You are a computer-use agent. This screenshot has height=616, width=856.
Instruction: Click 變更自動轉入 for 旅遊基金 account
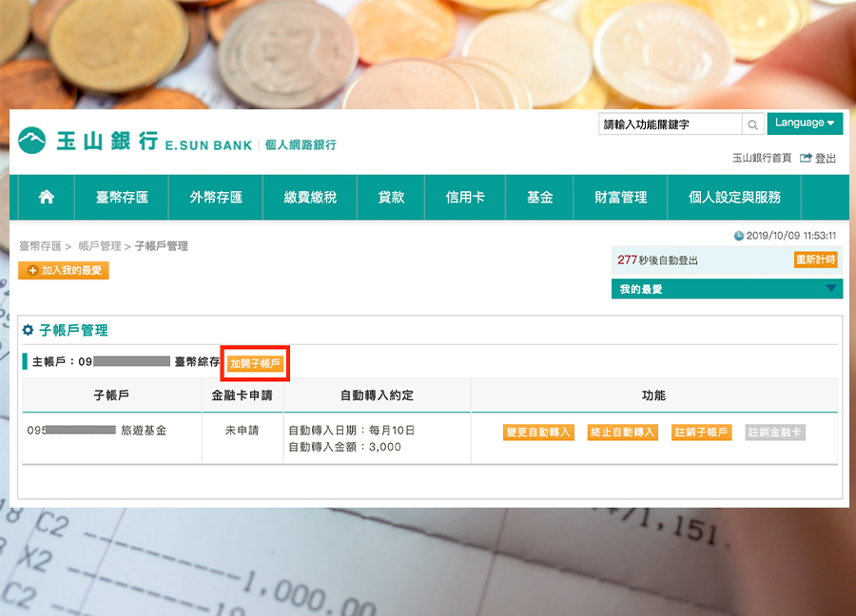(x=538, y=432)
